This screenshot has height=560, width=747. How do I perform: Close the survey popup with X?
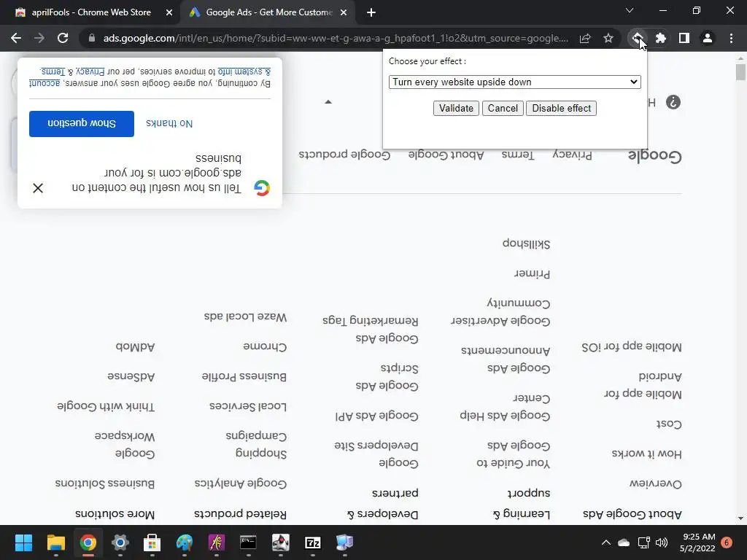point(38,188)
